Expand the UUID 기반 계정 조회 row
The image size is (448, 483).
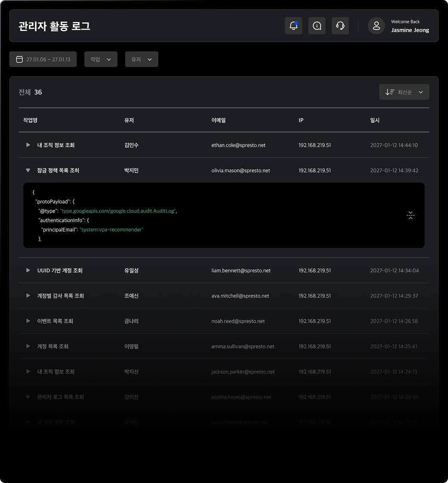click(28, 270)
